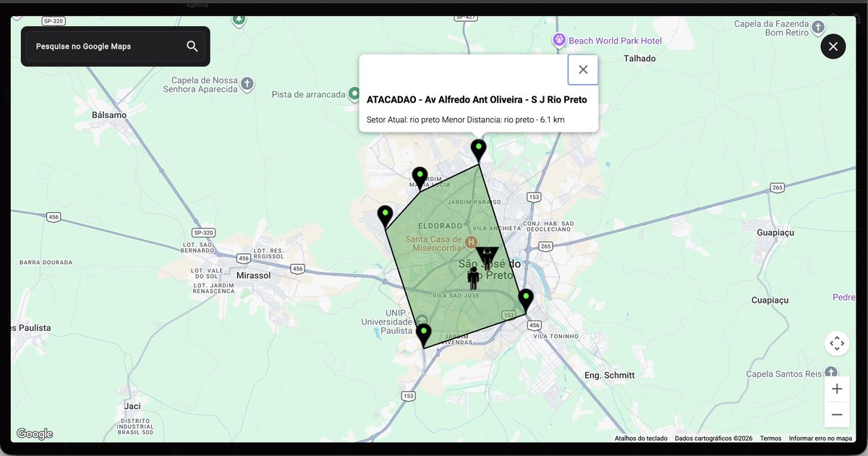Click the green marker near UNIP Universidade Paulista
The width and height of the screenshot is (868, 456).
(423, 330)
